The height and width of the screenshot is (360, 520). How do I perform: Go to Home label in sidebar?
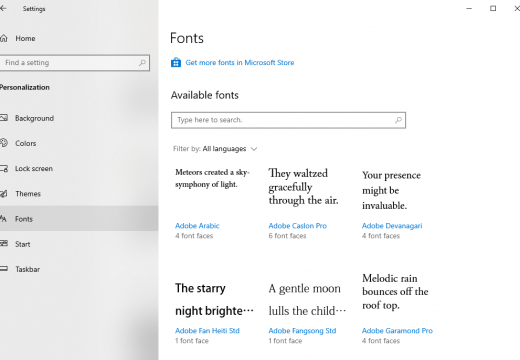tap(25, 38)
